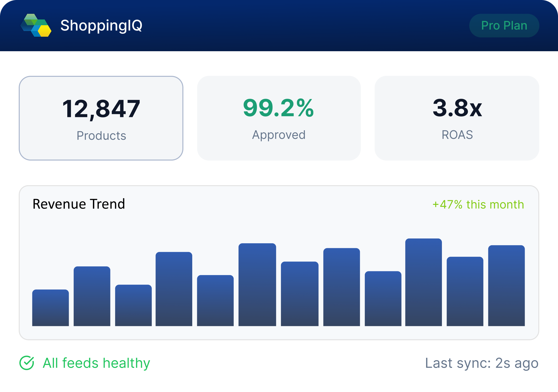Click the +47% this month label
Image resolution: width=558 pixels, height=392 pixels.
478,205
